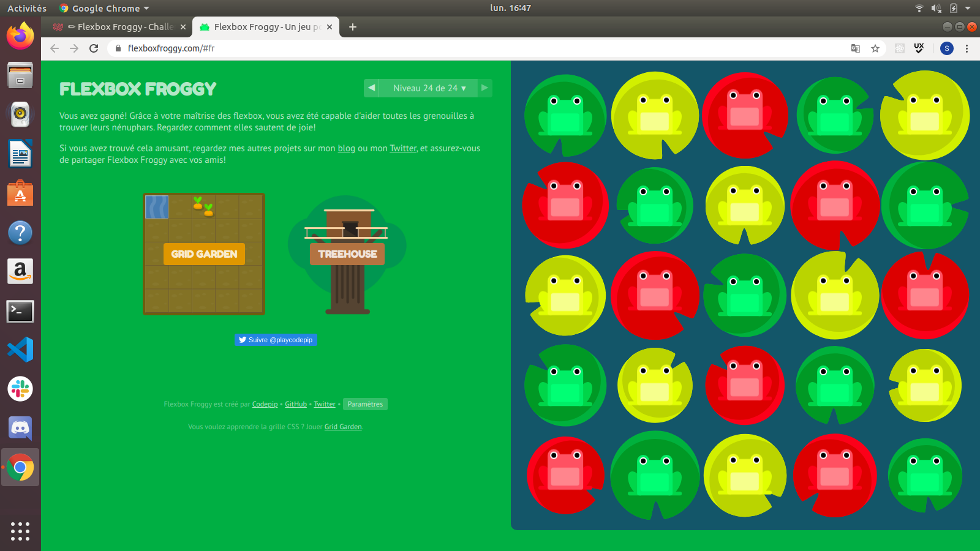Viewport: 980px width, 551px height.
Task: Click the battery status icon
Action: pos(954,8)
